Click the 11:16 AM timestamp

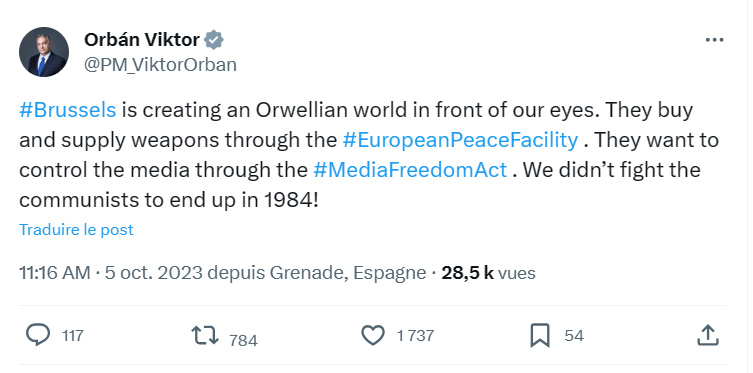tap(55, 273)
